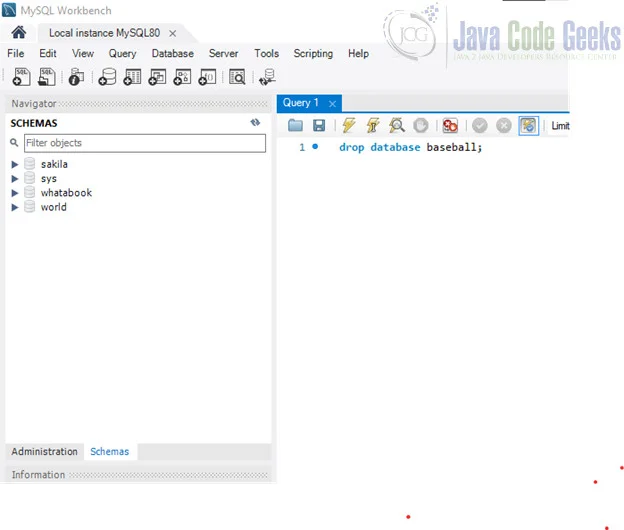Image resolution: width=624 pixels, height=530 pixels.
Task: Create a new stored procedure icon
Action: click(x=182, y=77)
